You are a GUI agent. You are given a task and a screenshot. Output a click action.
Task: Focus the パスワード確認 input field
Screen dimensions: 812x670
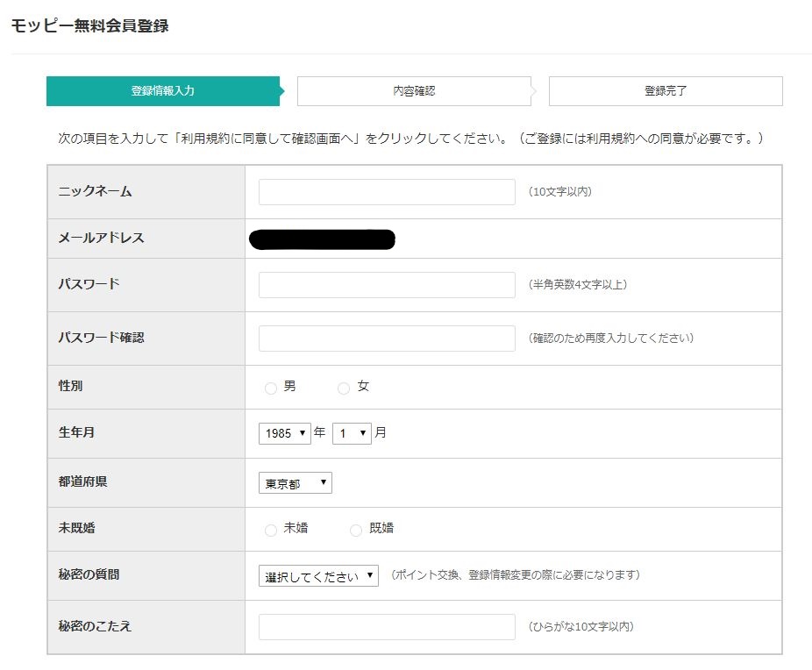coord(387,339)
